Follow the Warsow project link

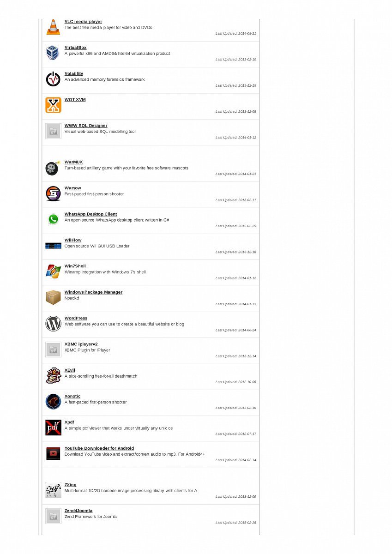[72, 188]
